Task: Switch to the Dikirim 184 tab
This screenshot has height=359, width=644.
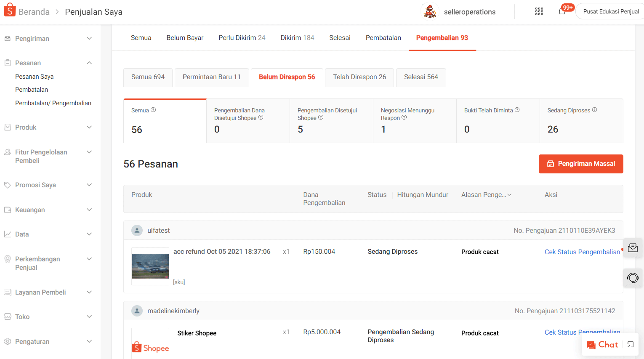Action: [297, 37]
